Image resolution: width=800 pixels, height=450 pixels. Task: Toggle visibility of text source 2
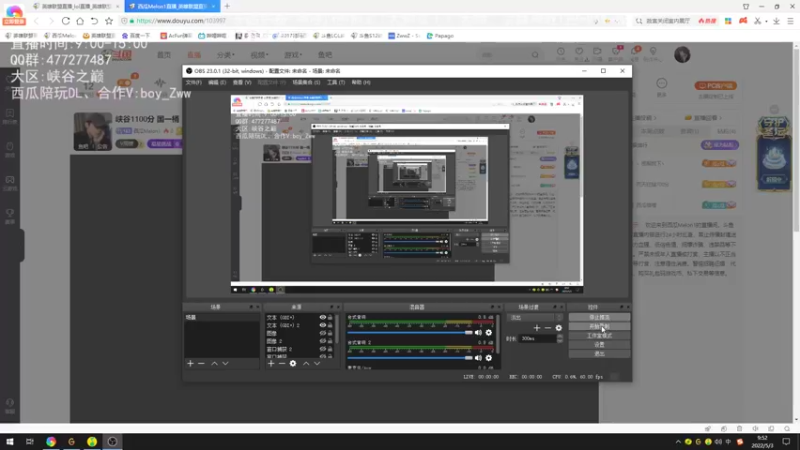322,325
